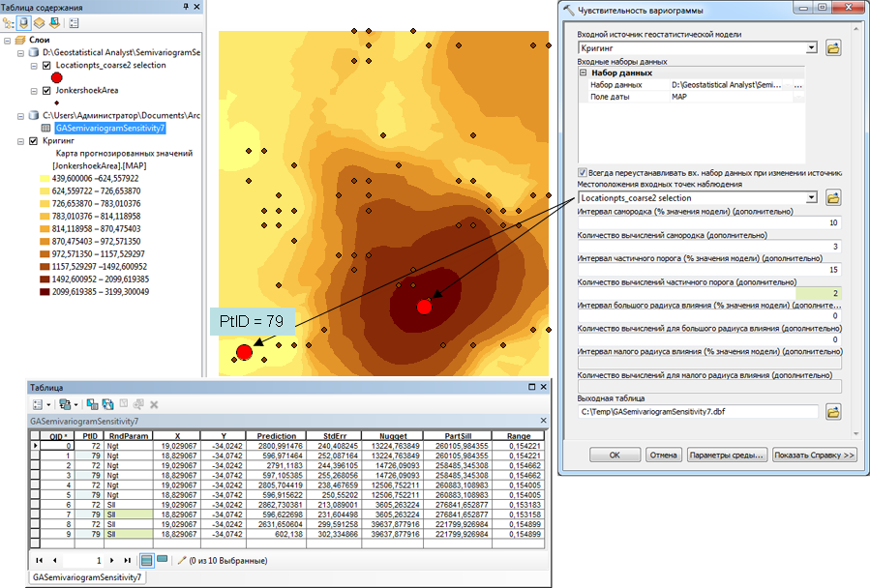Browse for input observation point locations
The height and width of the screenshot is (588, 870).
(x=833, y=197)
